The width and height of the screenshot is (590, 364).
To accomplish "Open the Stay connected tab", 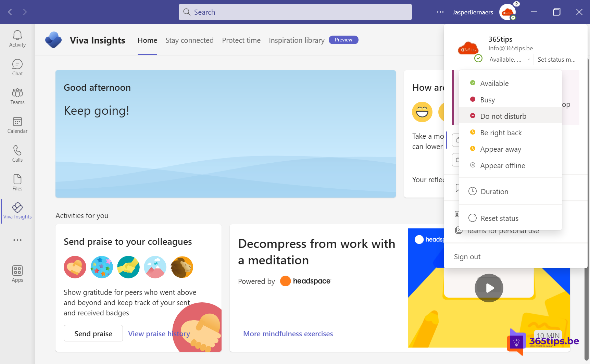I will tap(190, 40).
